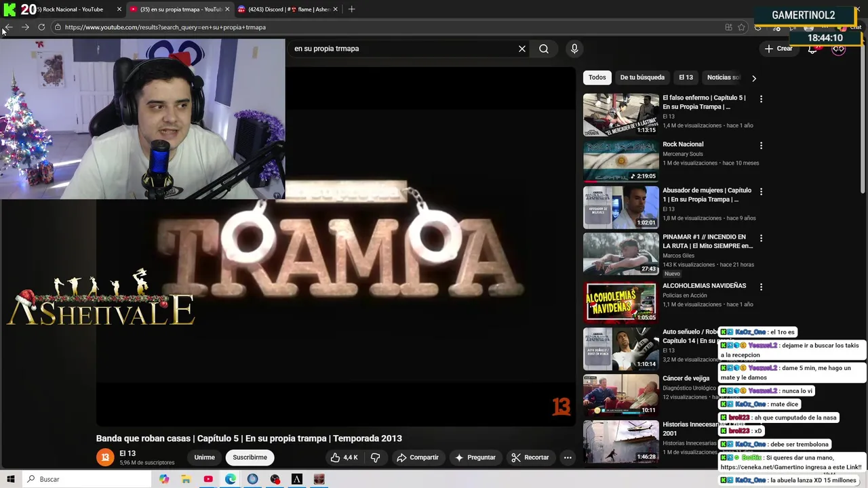Open options menu for PINAMAR video
868x488 pixels.
[x=761, y=239]
